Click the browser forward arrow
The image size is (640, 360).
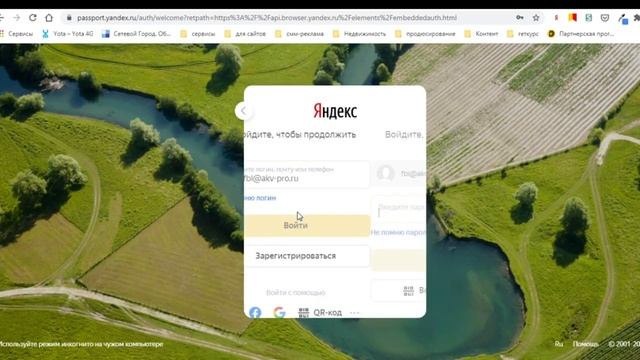click(16, 18)
